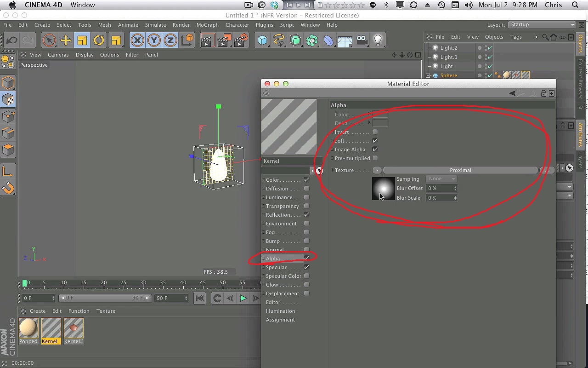Collapse the Sphere object hierarchy
The image size is (588, 368).
point(428,75)
